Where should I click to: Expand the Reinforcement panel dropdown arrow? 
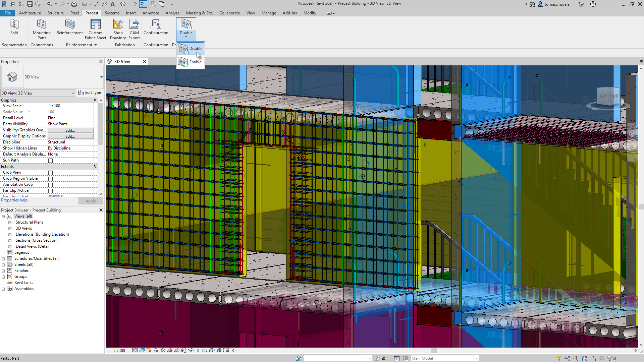[x=96, y=45]
